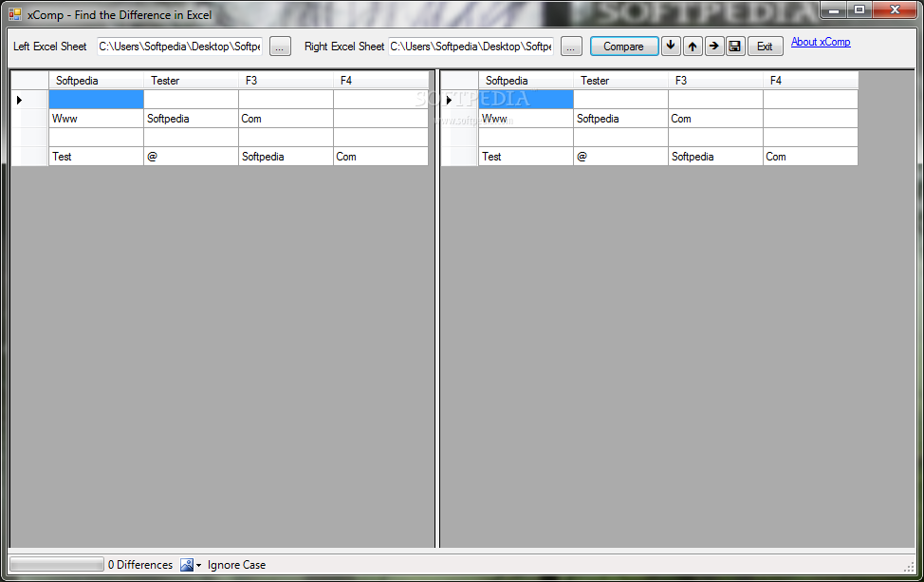This screenshot has height=582, width=924.
Task: Click the highlighted blue cell in right grid
Action: pyautogui.click(x=526, y=100)
